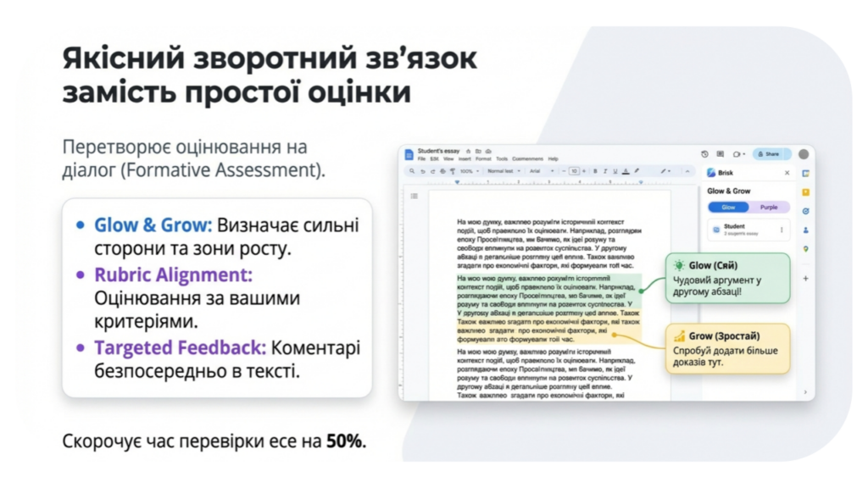Move document using the folder icon
Image resolution: width=868 pixels, height=488 pixels.
click(x=478, y=151)
